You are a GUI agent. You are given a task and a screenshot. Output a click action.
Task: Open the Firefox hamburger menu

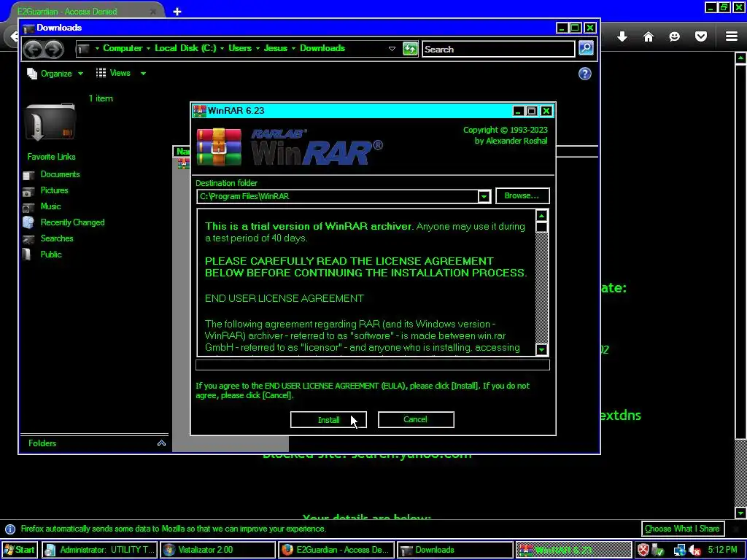(x=732, y=36)
